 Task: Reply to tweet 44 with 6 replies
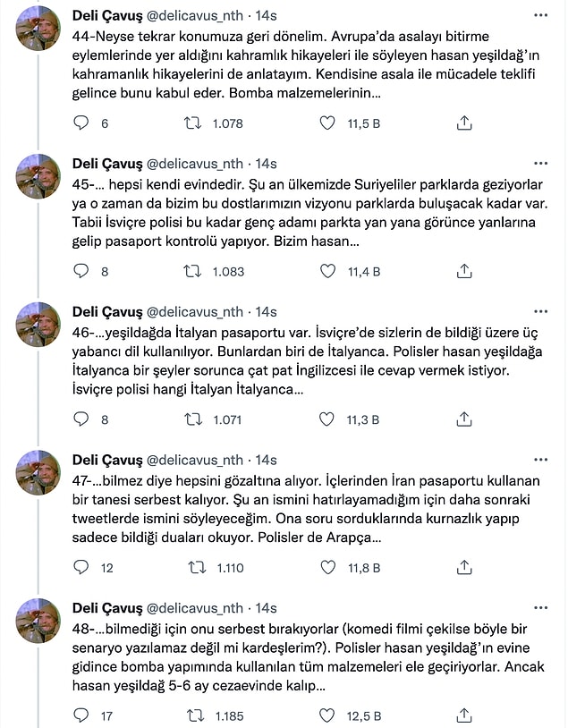tap(81, 123)
